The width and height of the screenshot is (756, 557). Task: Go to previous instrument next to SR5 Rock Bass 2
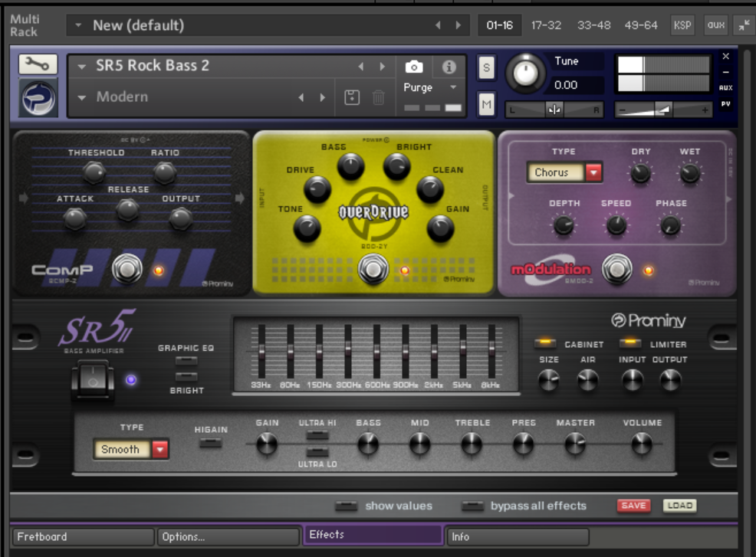(x=360, y=67)
